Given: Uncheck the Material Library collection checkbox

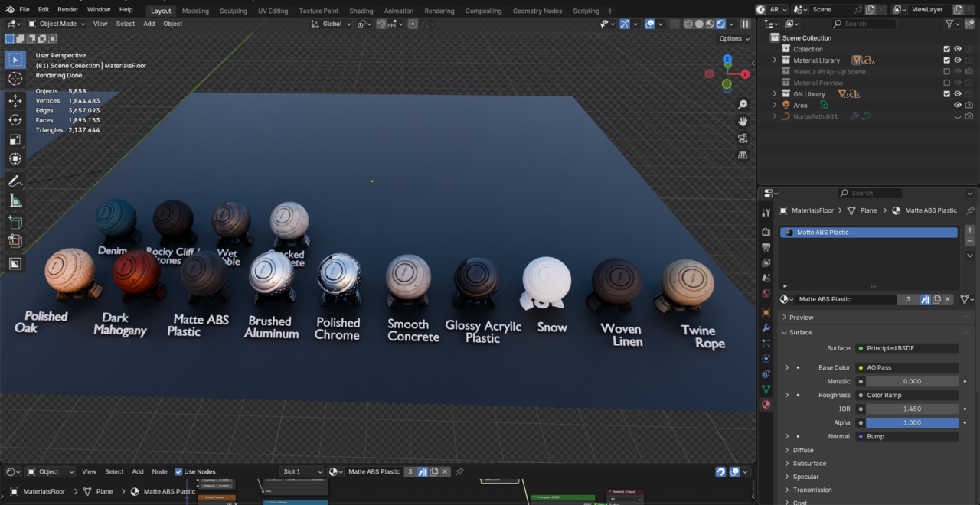Looking at the screenshot, I should click(x=946, y=60).
